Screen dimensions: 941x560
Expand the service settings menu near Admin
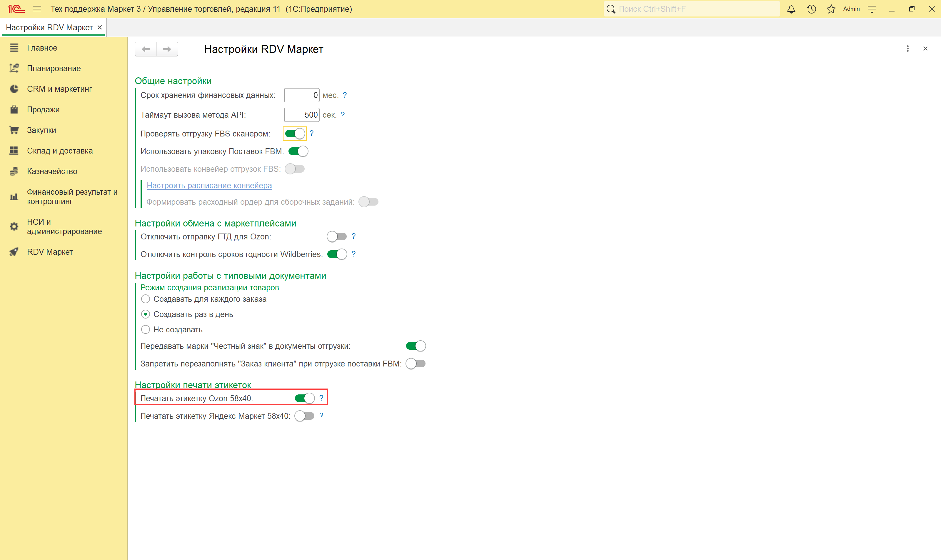coord(872,9)
